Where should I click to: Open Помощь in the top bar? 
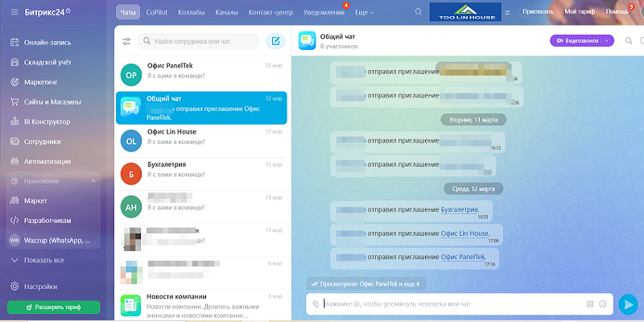point(617,12)
